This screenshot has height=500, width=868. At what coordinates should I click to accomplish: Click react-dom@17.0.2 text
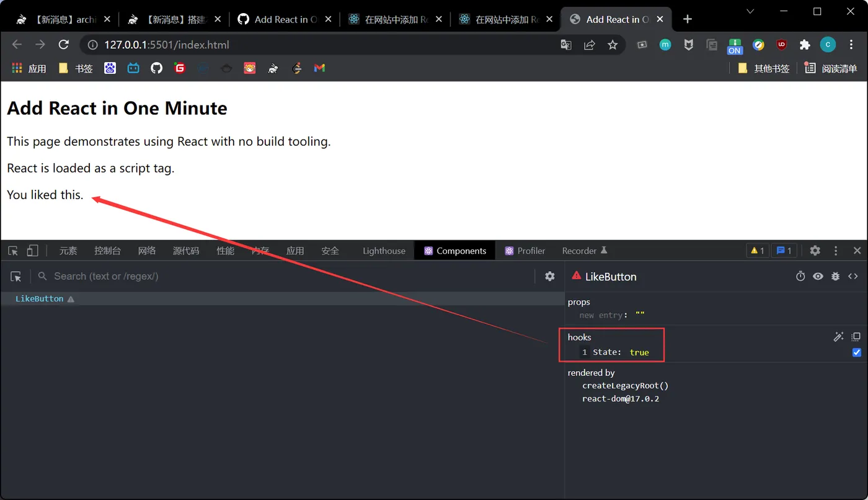[621, 399]
